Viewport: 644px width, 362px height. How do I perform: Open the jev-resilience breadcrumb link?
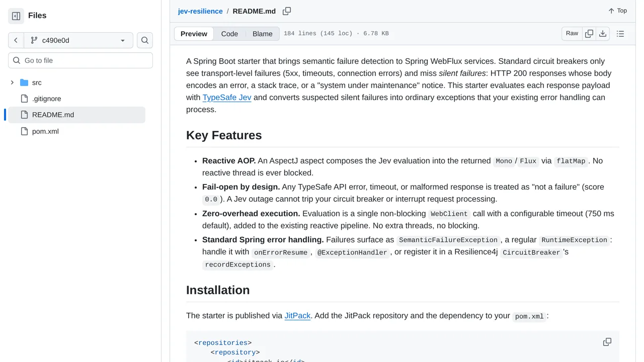[x=200, y=11]
